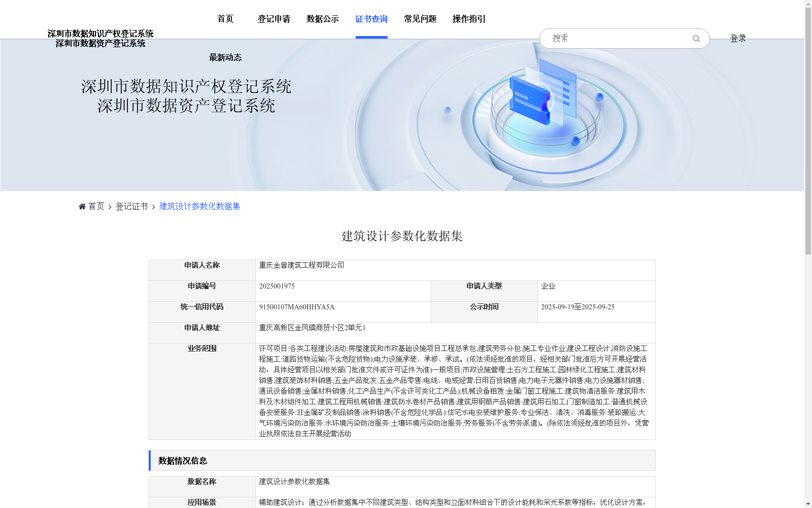Select the applicant name 重庆金曾建筑工程有限公司
Image resolution: width=812 pixels, height=508 pixels.
(x=301, y=265)
